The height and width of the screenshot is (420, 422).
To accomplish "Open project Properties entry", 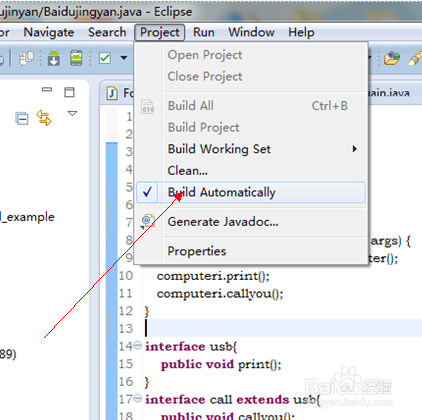I will click(251, 251).
